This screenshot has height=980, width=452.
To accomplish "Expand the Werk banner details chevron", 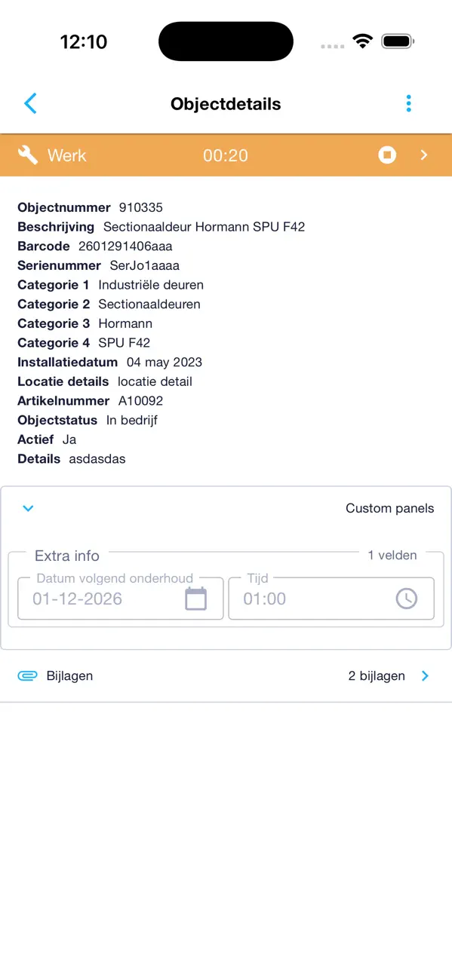I will pyautogui.click(x=424, y=155).
